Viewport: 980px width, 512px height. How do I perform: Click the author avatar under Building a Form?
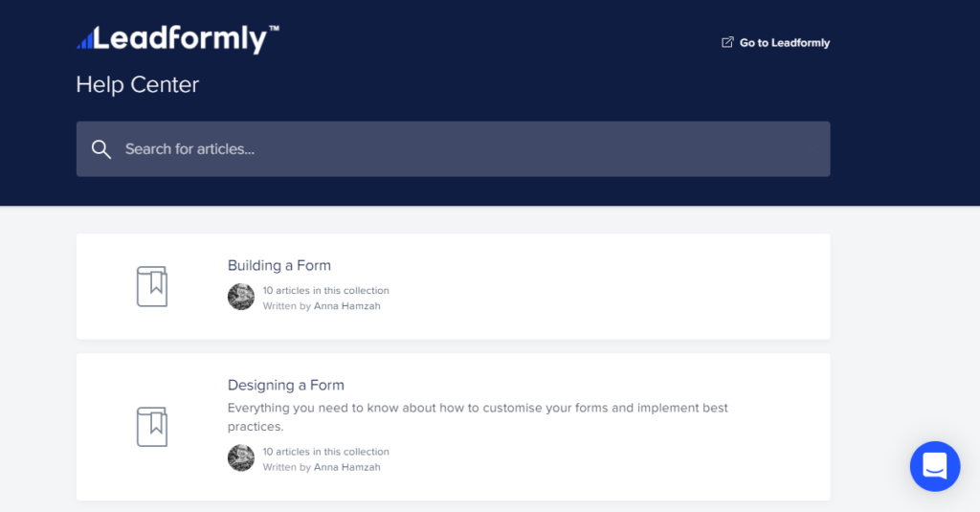[x=241, y=297]
